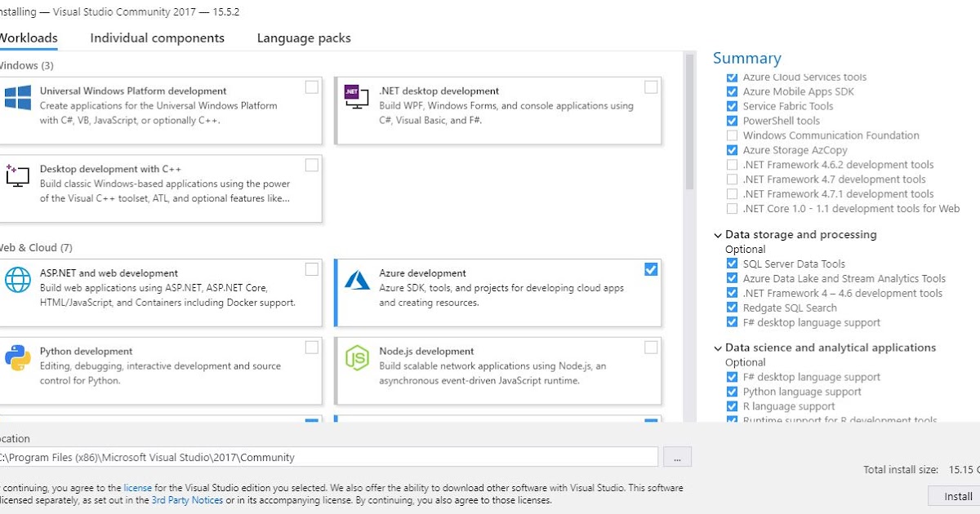Collapse the Data storage and processing section
The image size is (980, 514).
pos(717,234)
